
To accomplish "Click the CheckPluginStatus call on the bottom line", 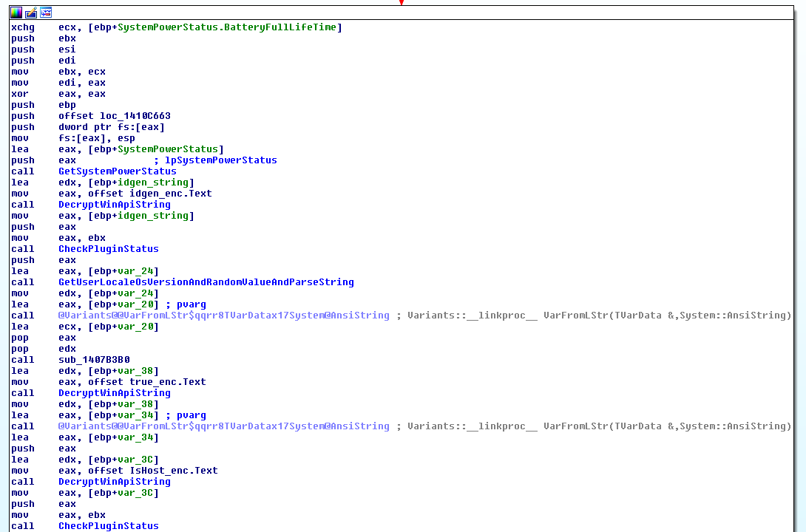I will (108, 526).
